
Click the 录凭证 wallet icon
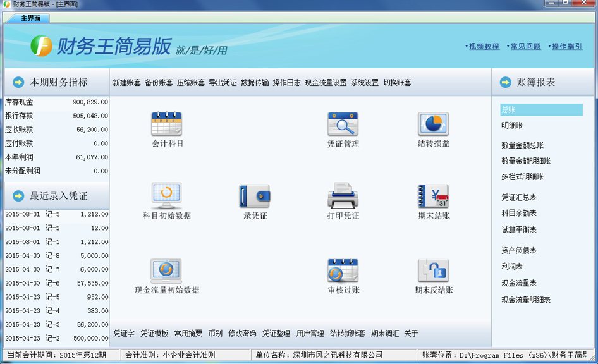point(255,196)
